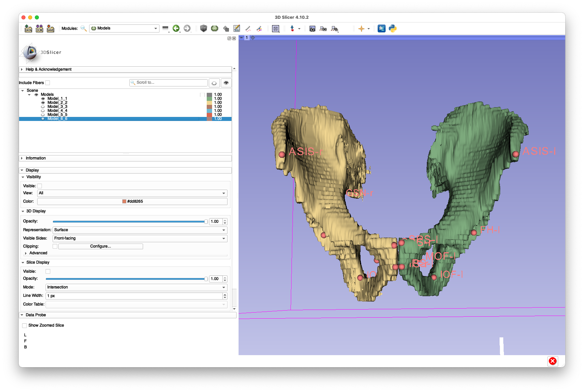Viewport: 584px width, 392px height.
Task: Expand Help & Acknowledgement section
Action: (125, 69)
